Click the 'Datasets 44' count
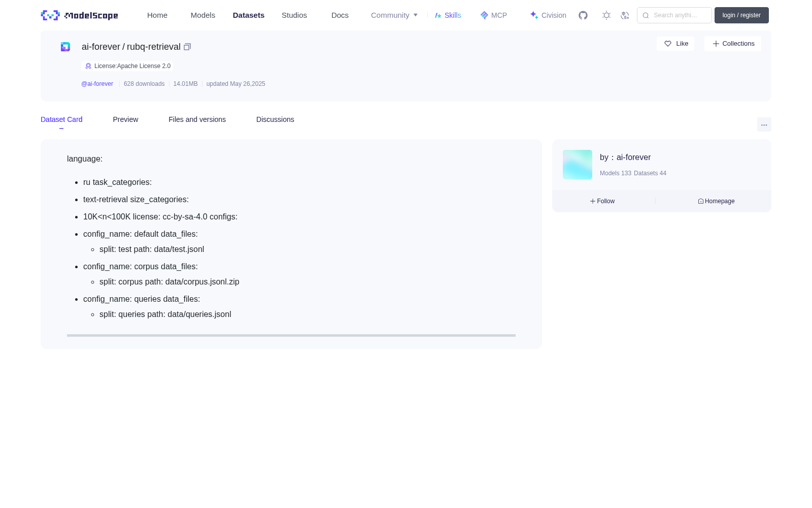 (x=650, y=173)
